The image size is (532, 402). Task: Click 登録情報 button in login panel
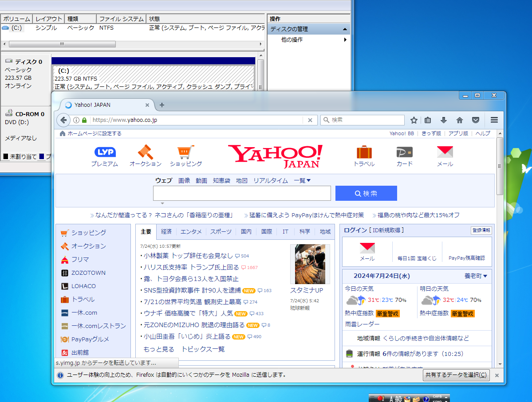(x=481, y=230)
